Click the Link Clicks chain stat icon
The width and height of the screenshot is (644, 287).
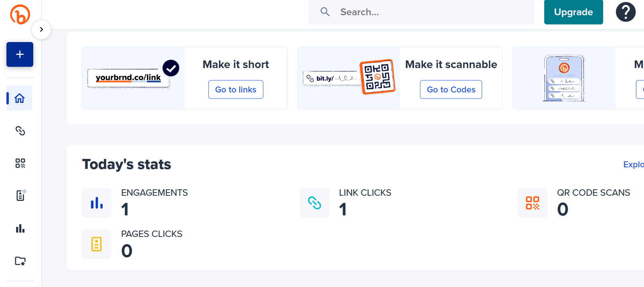(x=315, y=203)
